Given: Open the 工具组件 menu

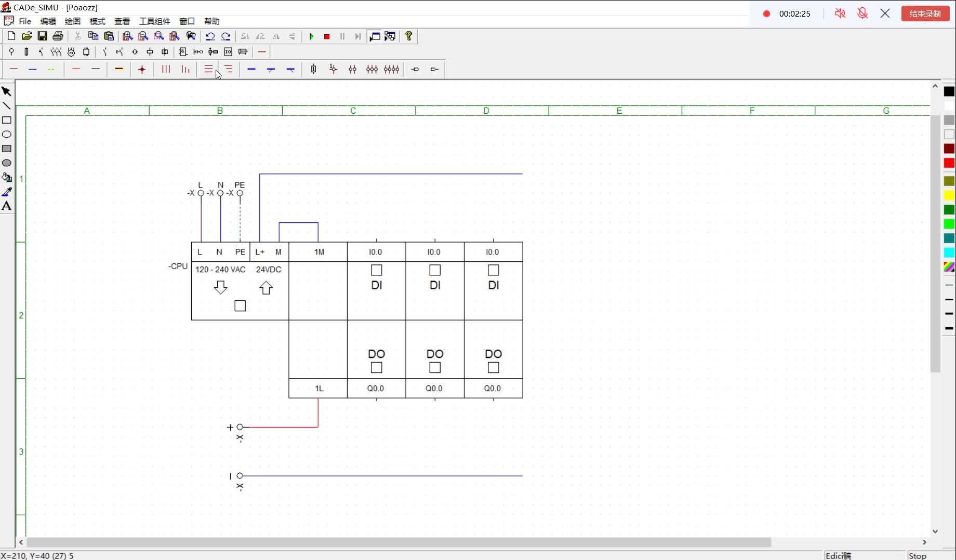Looking at the screenshot, I should point(155,21).
